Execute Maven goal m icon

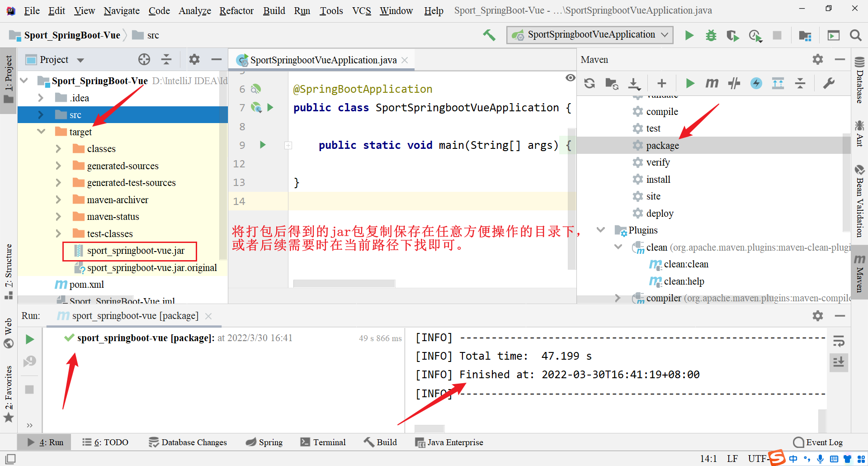[712, 83]
